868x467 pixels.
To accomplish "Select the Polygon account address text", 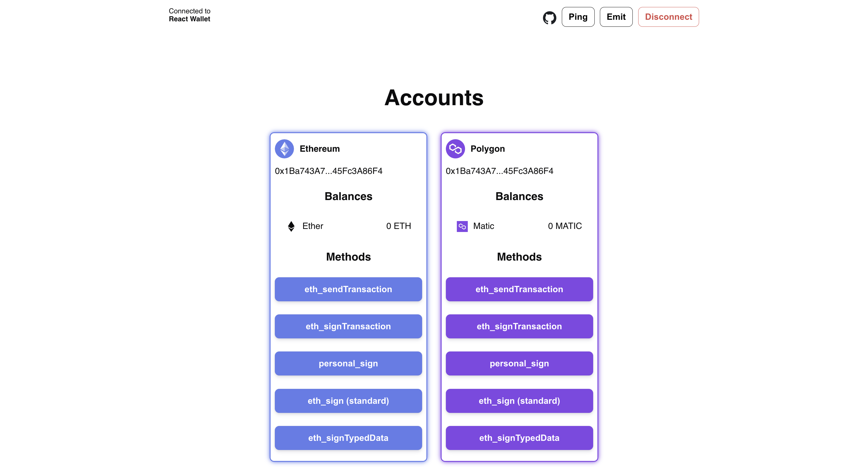I will coord(499,171).
